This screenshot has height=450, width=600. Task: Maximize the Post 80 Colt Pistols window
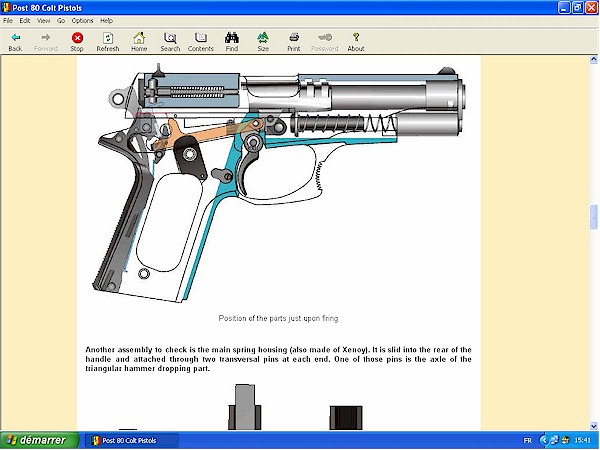tap(577, 8)
